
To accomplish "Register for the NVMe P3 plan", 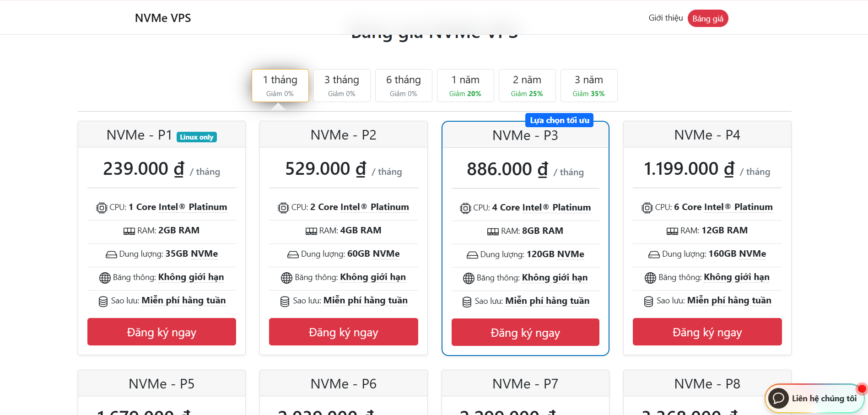I will pyautogui.click(x=525, y=333).
